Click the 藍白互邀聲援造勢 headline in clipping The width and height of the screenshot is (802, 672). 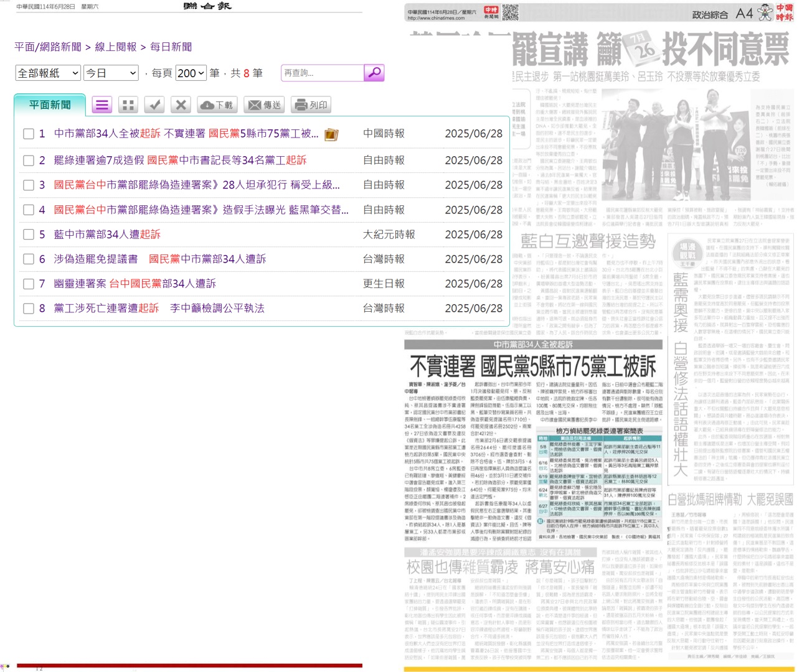click(x=588, y=241)
